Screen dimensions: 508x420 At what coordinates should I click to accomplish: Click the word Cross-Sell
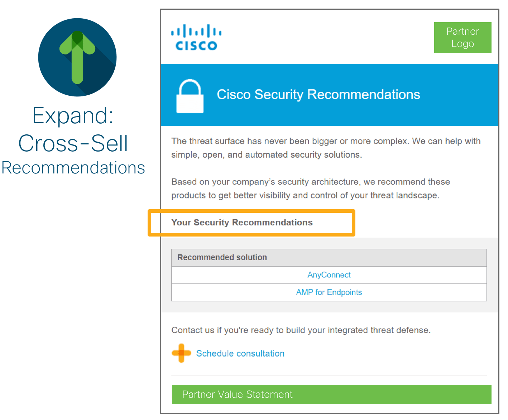[73, 143]
